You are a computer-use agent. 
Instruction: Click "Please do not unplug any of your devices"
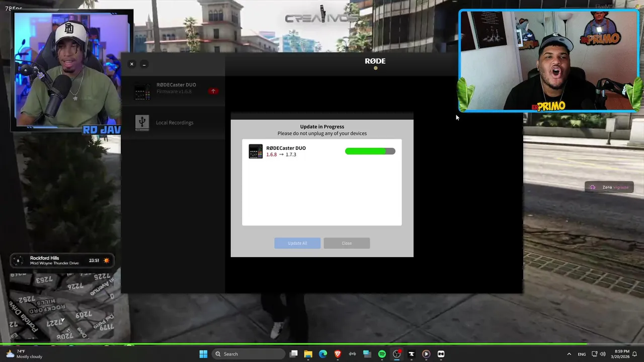(322, 134)
